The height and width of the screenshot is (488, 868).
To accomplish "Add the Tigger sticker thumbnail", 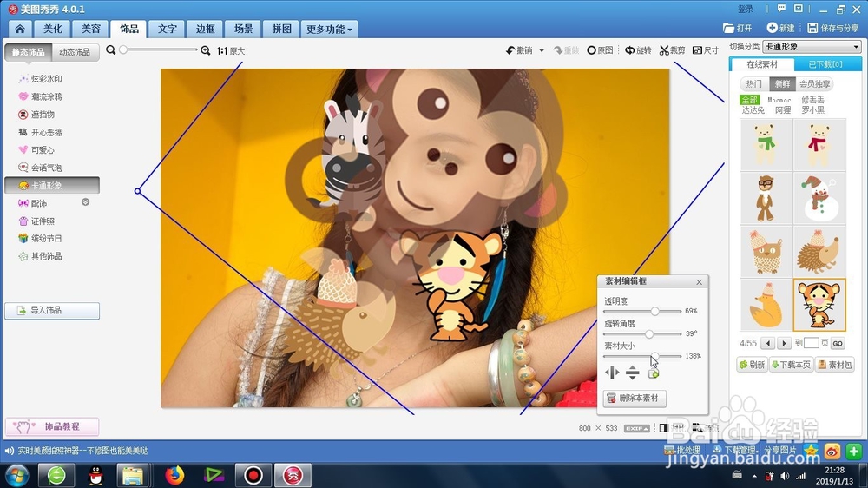I will pos(819,305).
